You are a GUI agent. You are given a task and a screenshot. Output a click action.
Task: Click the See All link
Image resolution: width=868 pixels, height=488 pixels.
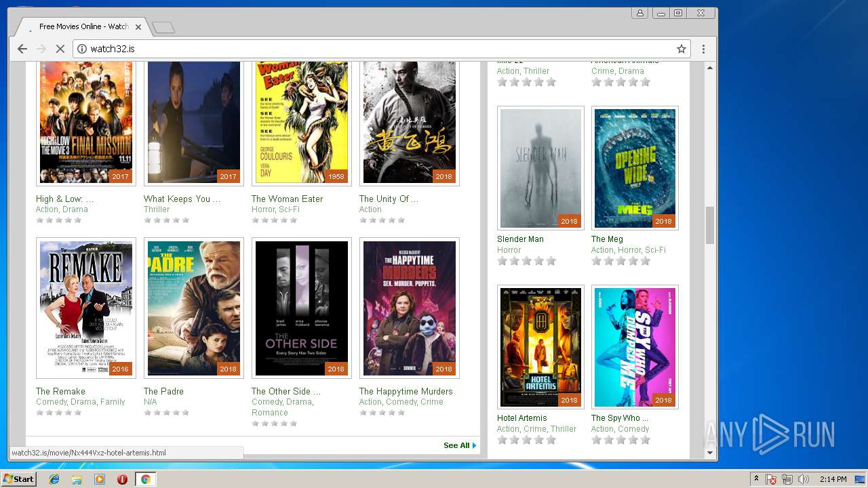(x=460, y=445)
